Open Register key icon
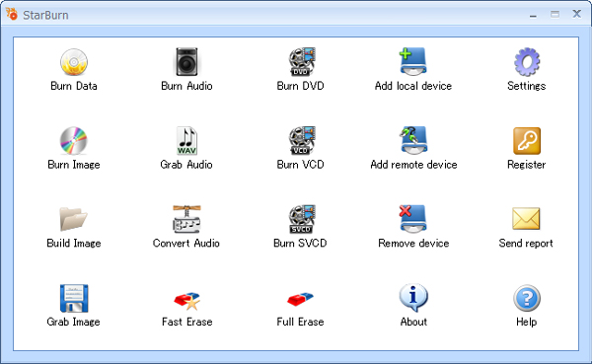The height and width of the screenshot is (364, 592). [x=527, y=141]
